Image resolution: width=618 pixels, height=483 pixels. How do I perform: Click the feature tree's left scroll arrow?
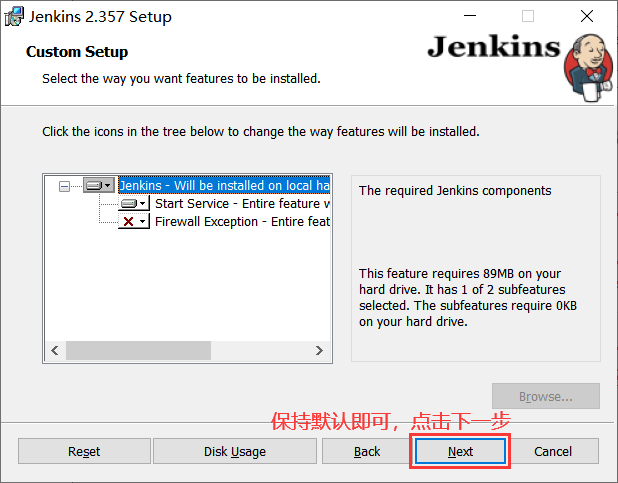point(55,351)
